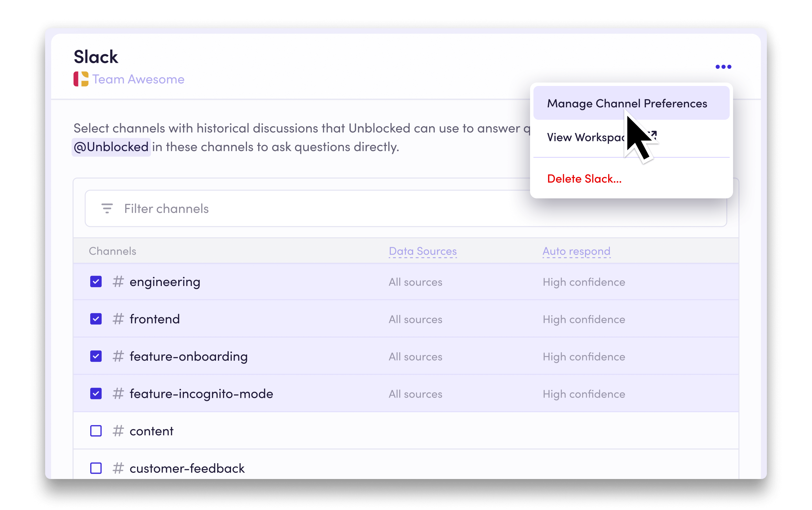Open All sources setting for feature-incognito-mode
This screenshot has width=812, height=510.
tap(415, 394)
